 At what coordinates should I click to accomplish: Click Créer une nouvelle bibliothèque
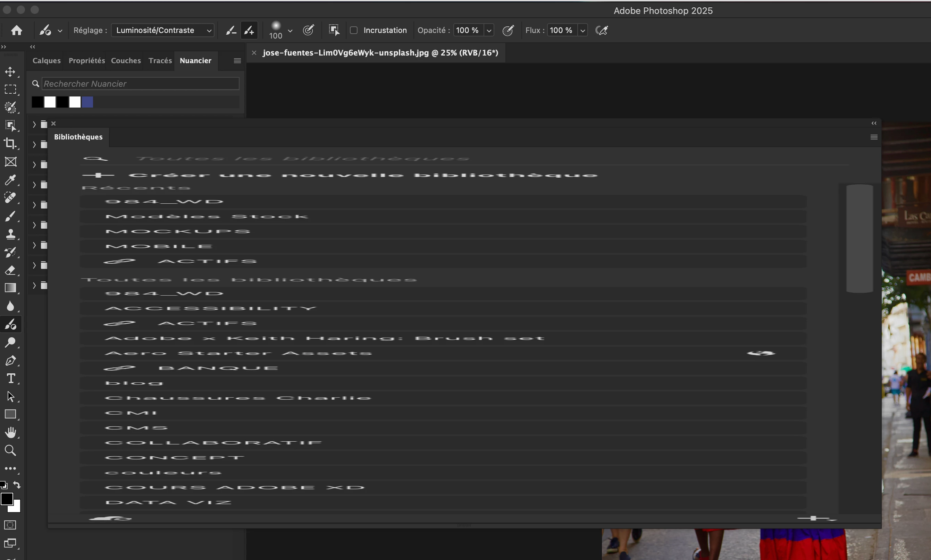(362, 175)
